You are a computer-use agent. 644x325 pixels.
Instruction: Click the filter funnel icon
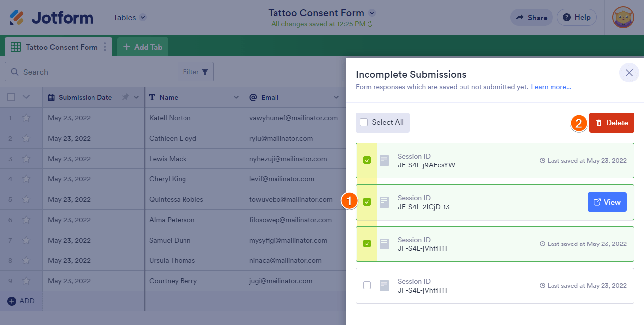[x=205, y=72]
